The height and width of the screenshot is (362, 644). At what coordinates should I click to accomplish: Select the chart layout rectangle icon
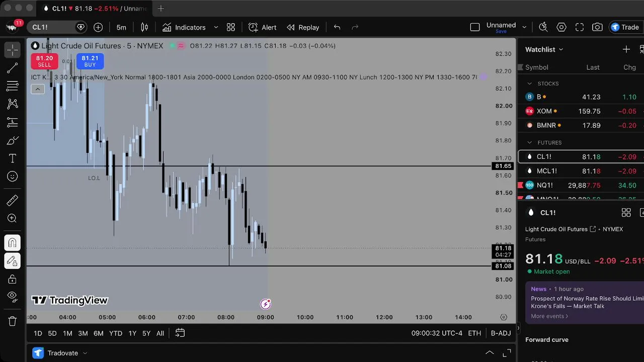[475, 27]
